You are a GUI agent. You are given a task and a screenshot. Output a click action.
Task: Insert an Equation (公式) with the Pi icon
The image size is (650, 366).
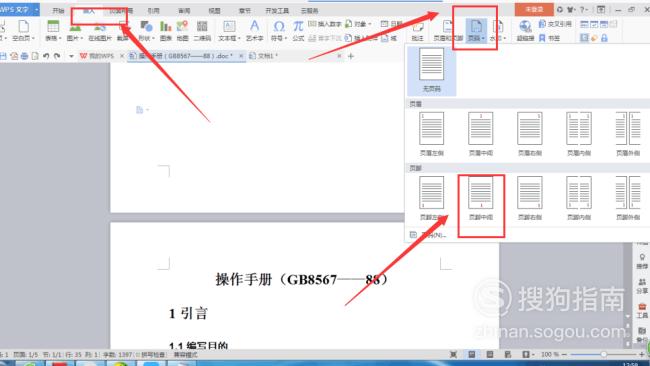(x=298, y=30)
